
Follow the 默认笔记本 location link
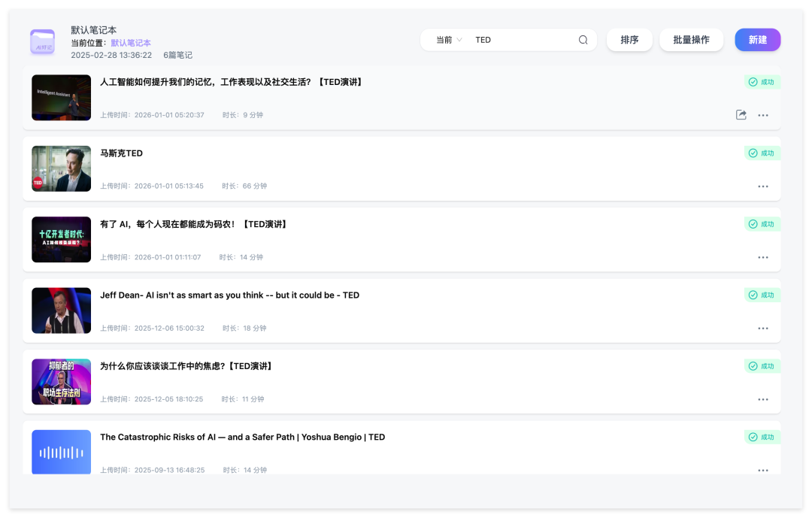click(x=131, y=43)
